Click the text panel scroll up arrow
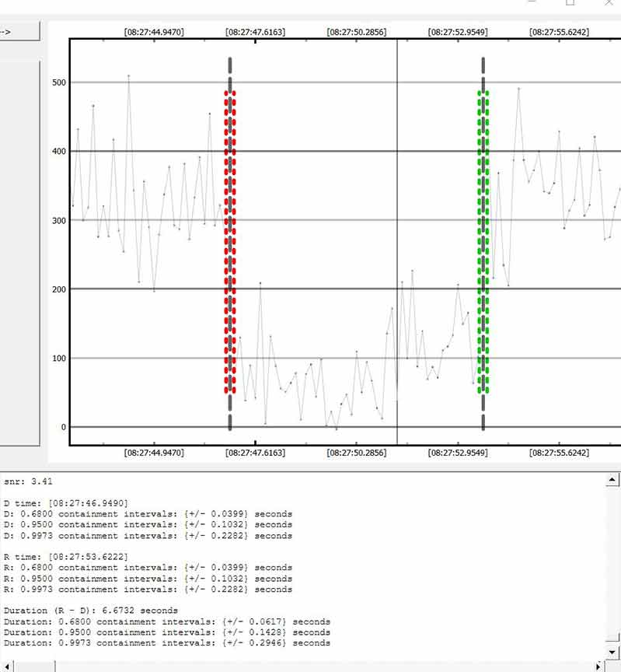Image resolution: width=621 pixels, height=672 pixels. pos(612,480)
